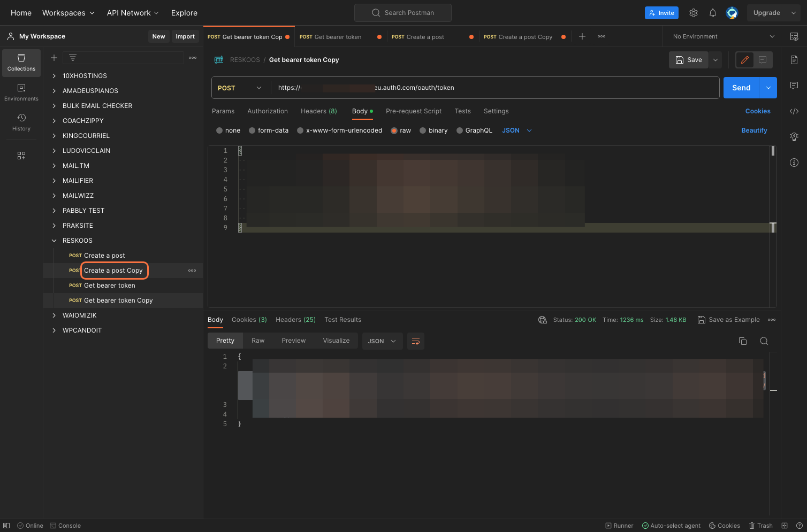
Task: Open the related requests lightbulb icon
Action: tap(794, 137)
